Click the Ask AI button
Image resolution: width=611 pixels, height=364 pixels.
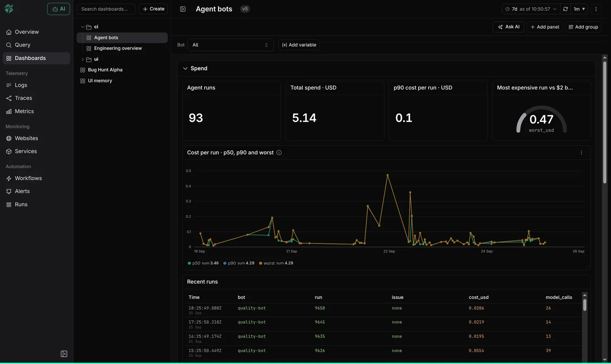click(x=509, y=27)
